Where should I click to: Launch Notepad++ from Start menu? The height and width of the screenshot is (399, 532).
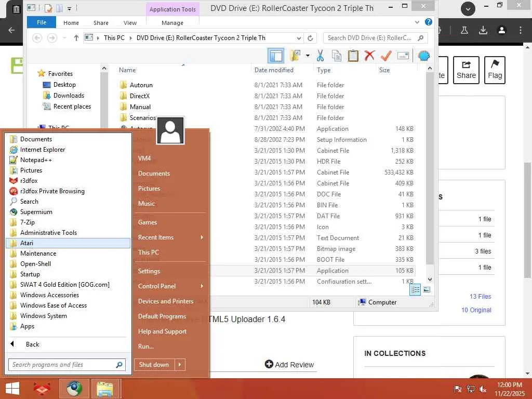(36, 160)
